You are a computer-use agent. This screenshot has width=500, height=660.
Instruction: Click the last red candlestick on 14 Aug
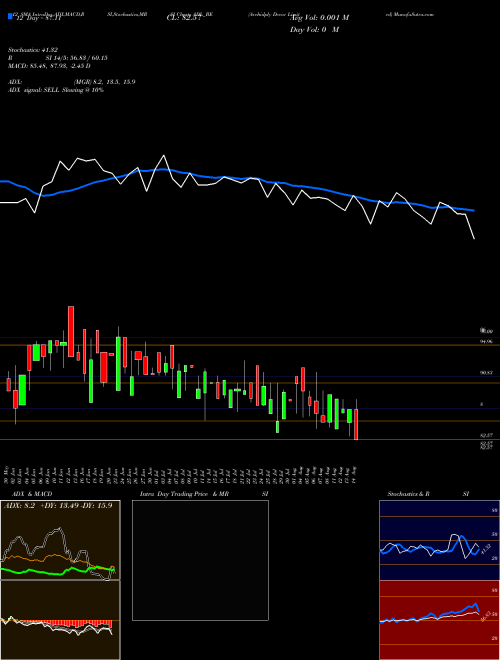click(x=356, y=424)
